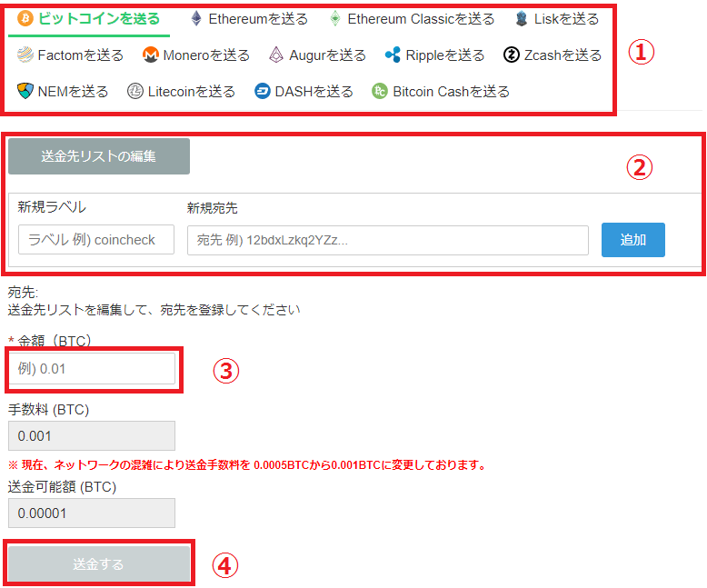Click the 金額 (BTC) amount field

click(92, 368)
